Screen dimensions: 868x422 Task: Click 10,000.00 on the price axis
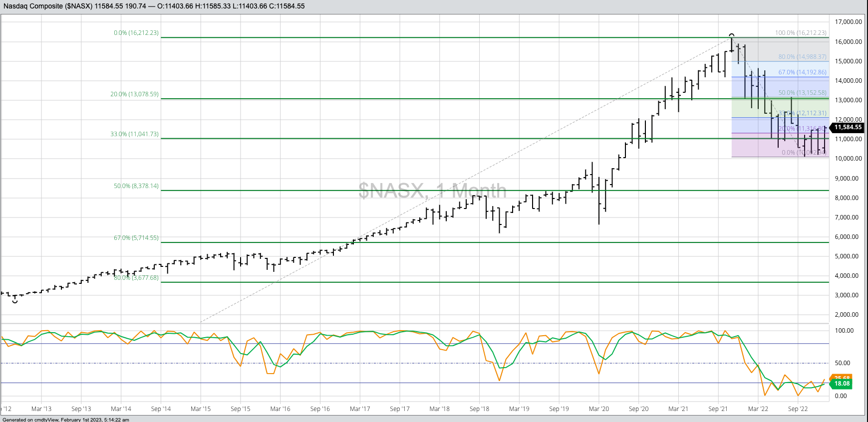click(848, 159)
